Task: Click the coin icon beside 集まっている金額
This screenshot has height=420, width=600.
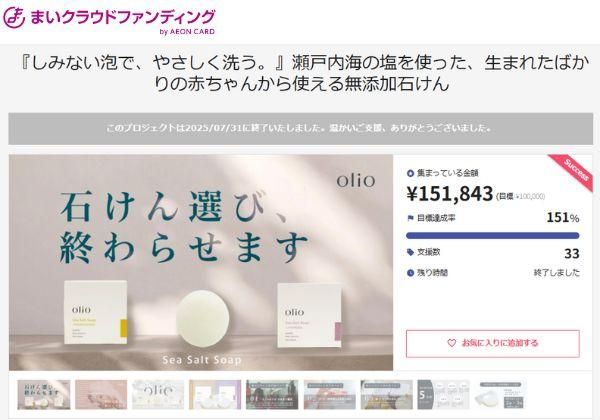Action: [410, 173]
